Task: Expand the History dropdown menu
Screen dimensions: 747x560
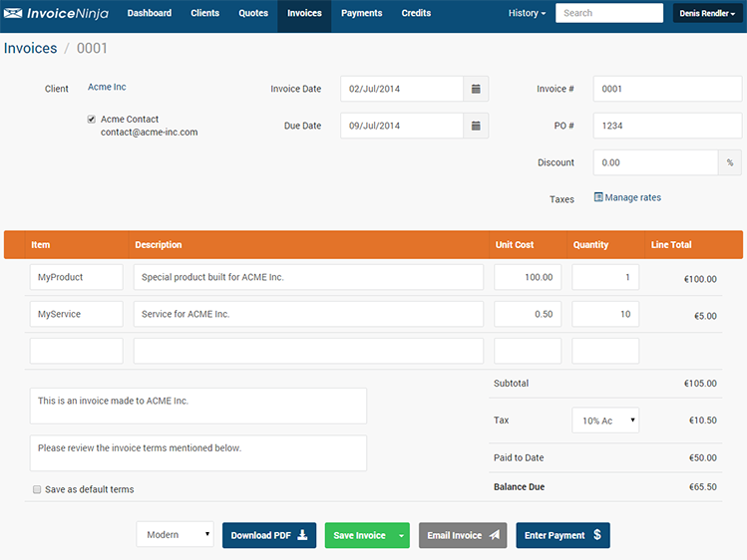Action: (526, 14)
